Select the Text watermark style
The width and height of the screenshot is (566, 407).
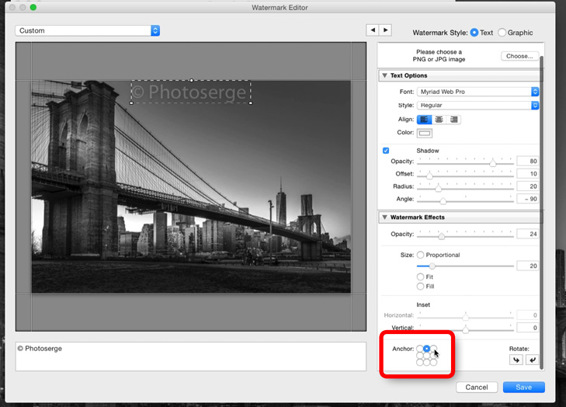point(474,32)
